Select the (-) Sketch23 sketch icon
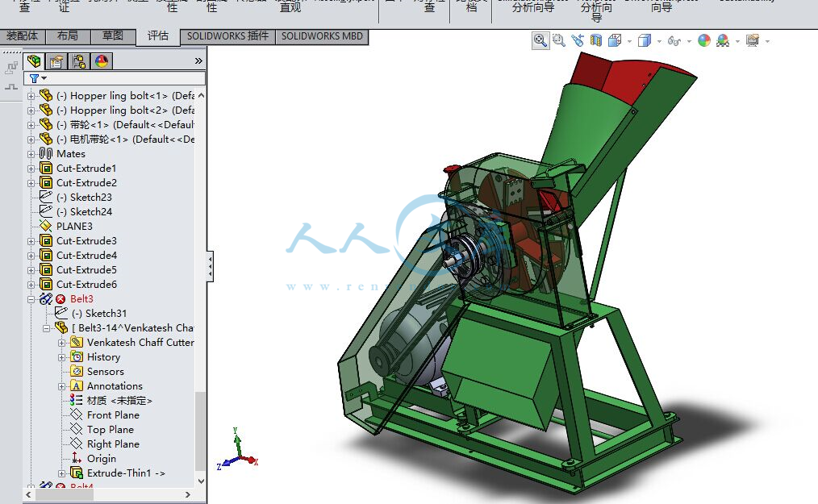 coord(46,197)
